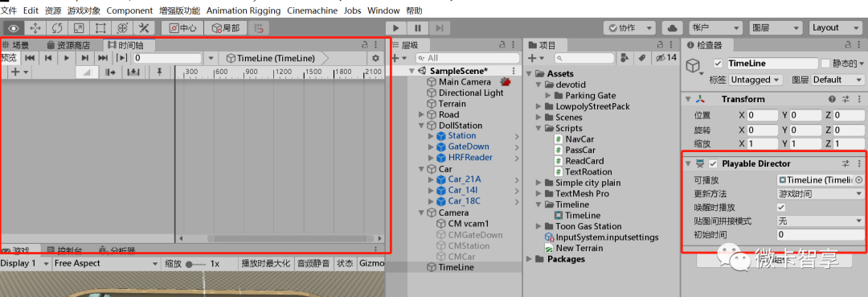Viewport: 868px width, 297px height.
Task: Uncheck Play On Awake checkbox
Action: click(781, 207)
